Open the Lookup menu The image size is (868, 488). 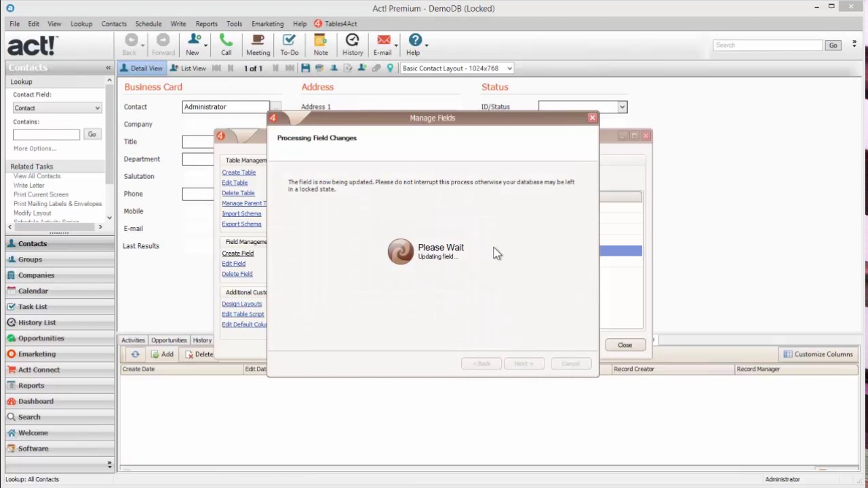(x=81, y=24)
